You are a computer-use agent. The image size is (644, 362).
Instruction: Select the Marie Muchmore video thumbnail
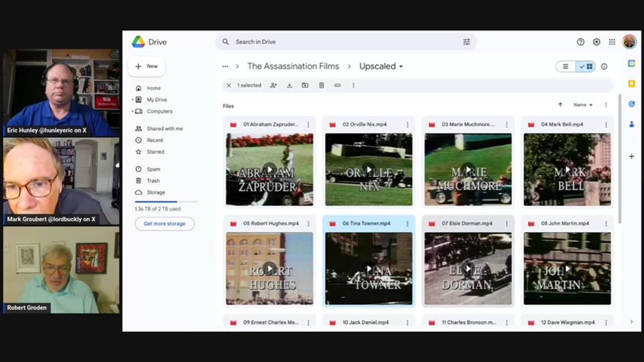(x=468, y=169)
